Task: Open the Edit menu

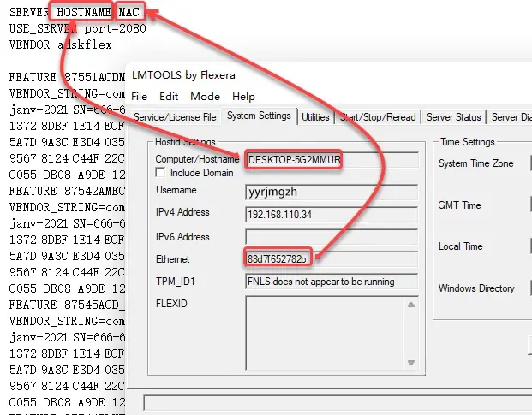Action: coord(169,97)
